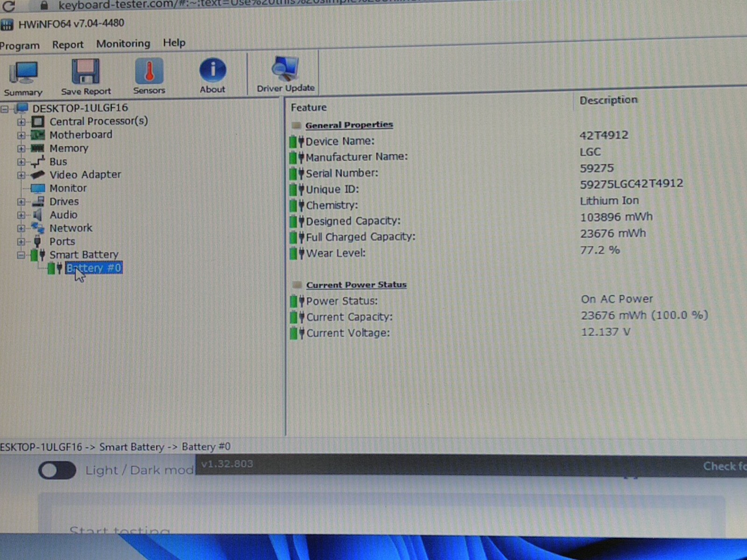
Task: Click the status bar path text
Action: click(115, 447)
